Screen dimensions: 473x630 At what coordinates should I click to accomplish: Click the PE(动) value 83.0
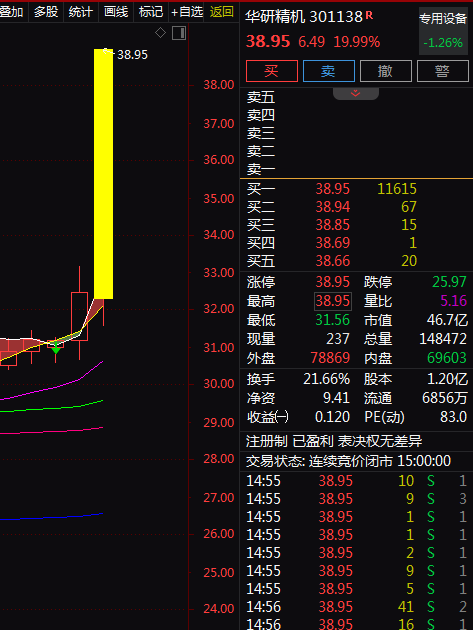point(453,417)
